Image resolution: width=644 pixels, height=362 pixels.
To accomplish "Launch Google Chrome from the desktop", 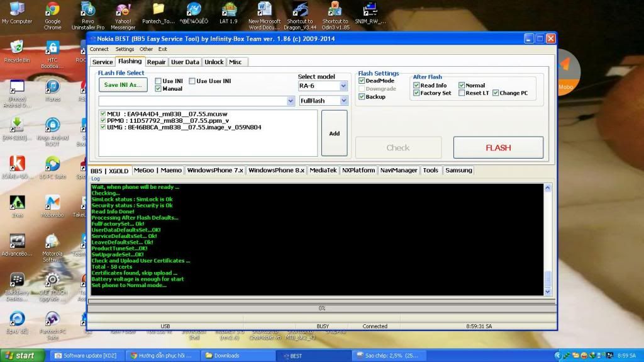I will [x=53, y=15].
